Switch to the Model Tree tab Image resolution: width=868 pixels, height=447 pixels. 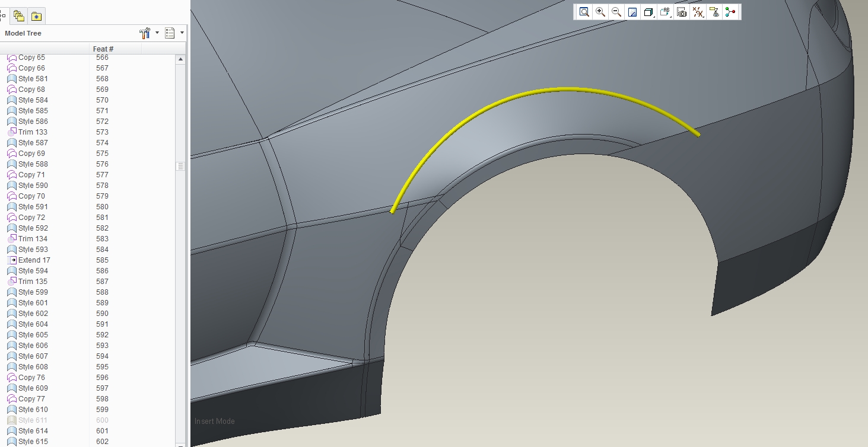pos(4,16)
